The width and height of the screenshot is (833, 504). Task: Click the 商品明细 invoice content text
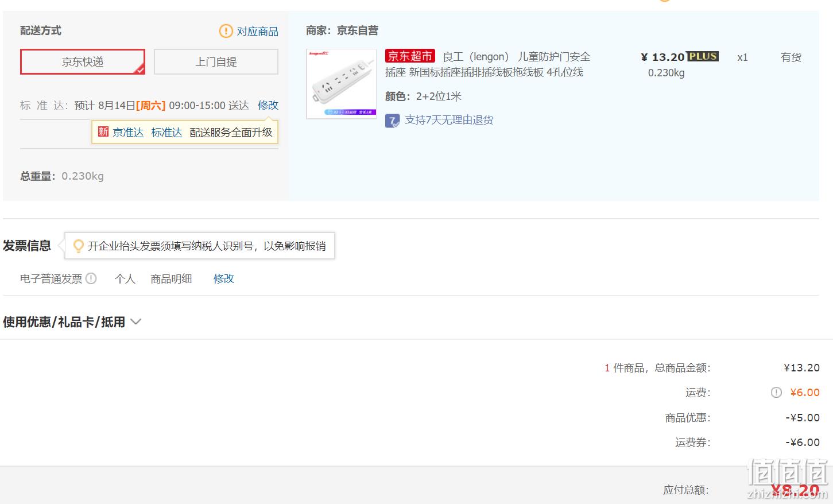point(171,278)
